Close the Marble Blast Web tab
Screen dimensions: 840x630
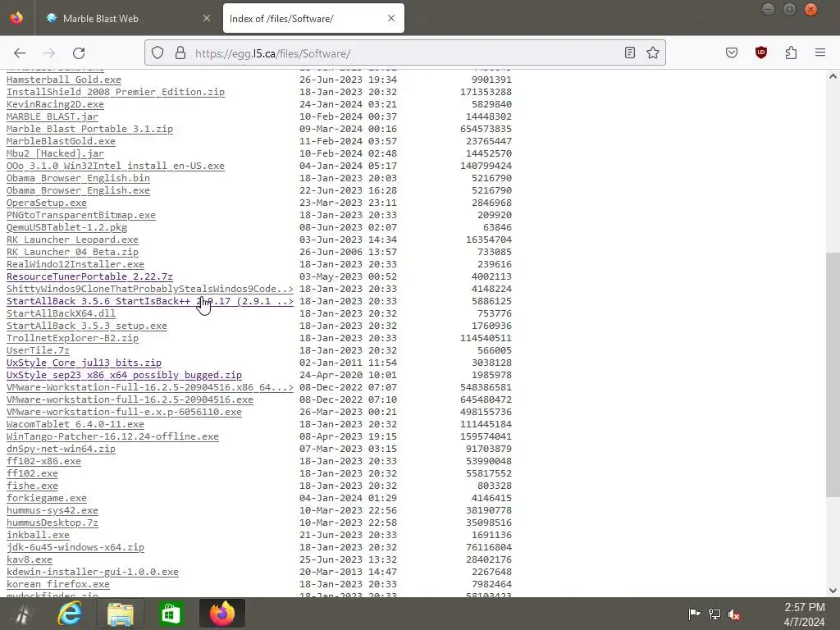207,18
